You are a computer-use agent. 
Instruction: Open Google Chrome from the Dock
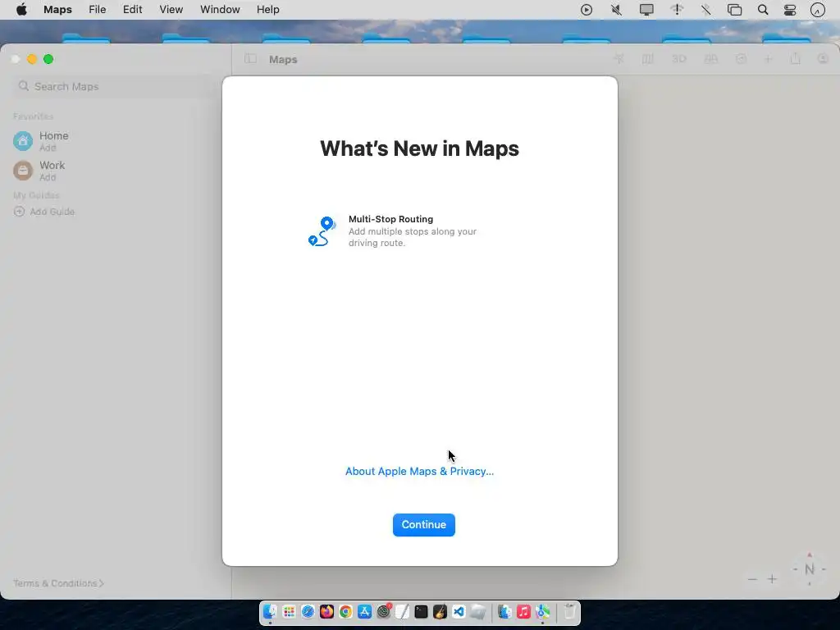[x=345, y=612]
